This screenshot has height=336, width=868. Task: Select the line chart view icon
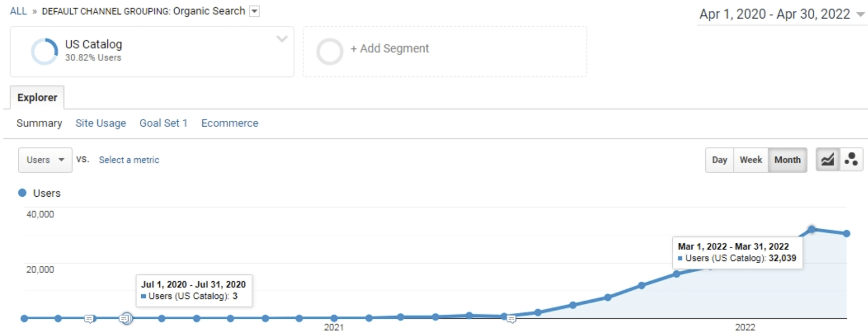[x=828, y=160]
